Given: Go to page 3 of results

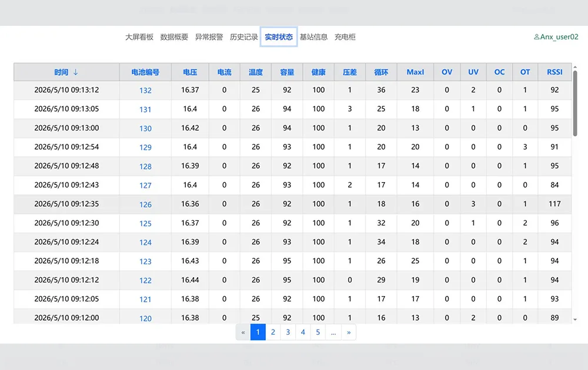Looking at the screenshot, I should click(288, 332).
